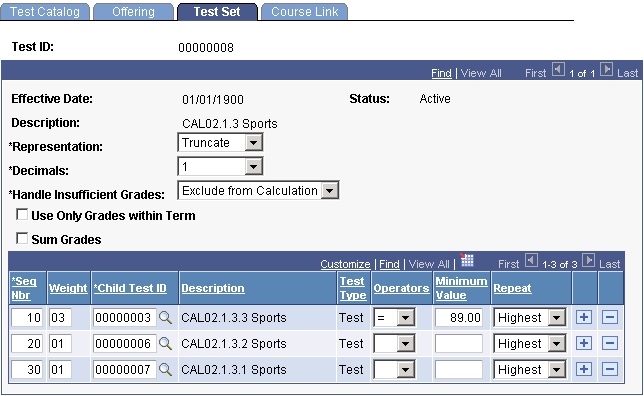Click the Weight field containing 03
This screenshot has height=396, width=644.
click(60, 318)
